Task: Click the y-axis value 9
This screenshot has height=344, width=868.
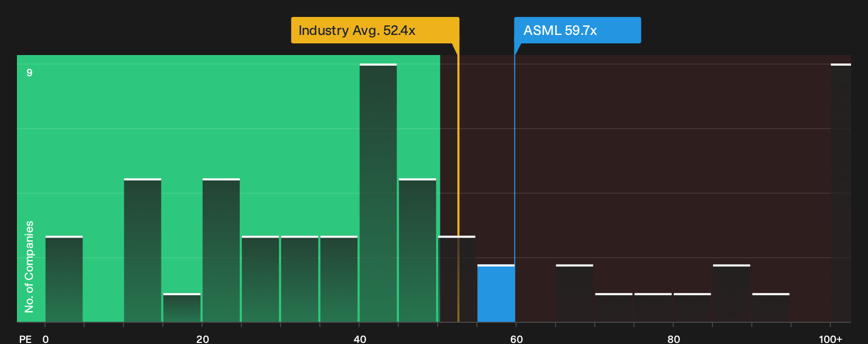Action: coord(30,73)
